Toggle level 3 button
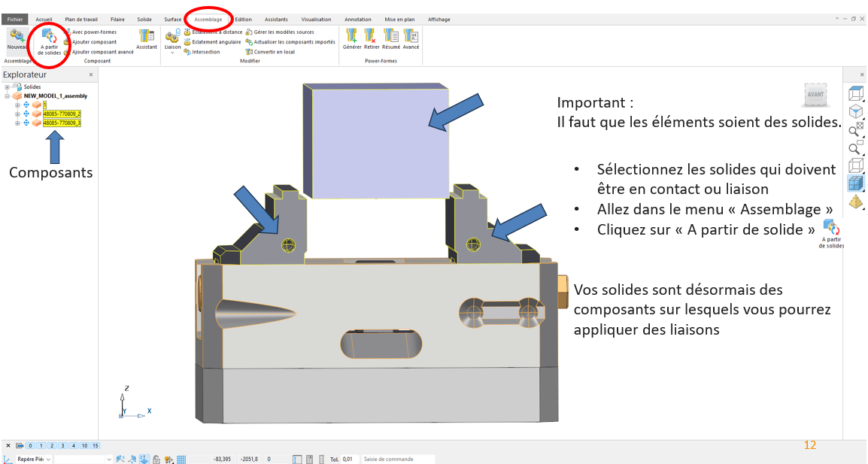The height and width of the screenshot is (464, 868). pos(62,445)
